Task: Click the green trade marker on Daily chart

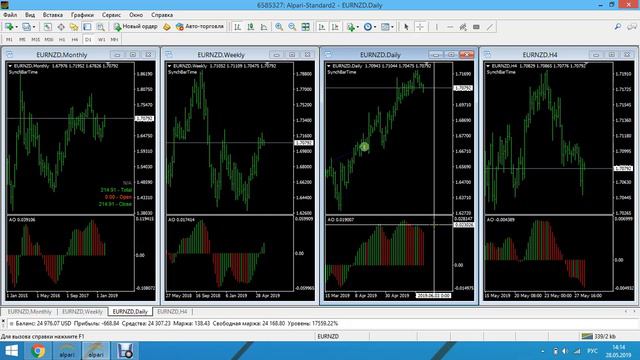Action: (364, 147)
